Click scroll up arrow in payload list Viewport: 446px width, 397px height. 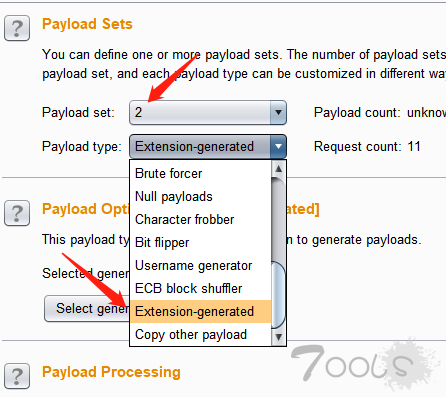point(279,169)
